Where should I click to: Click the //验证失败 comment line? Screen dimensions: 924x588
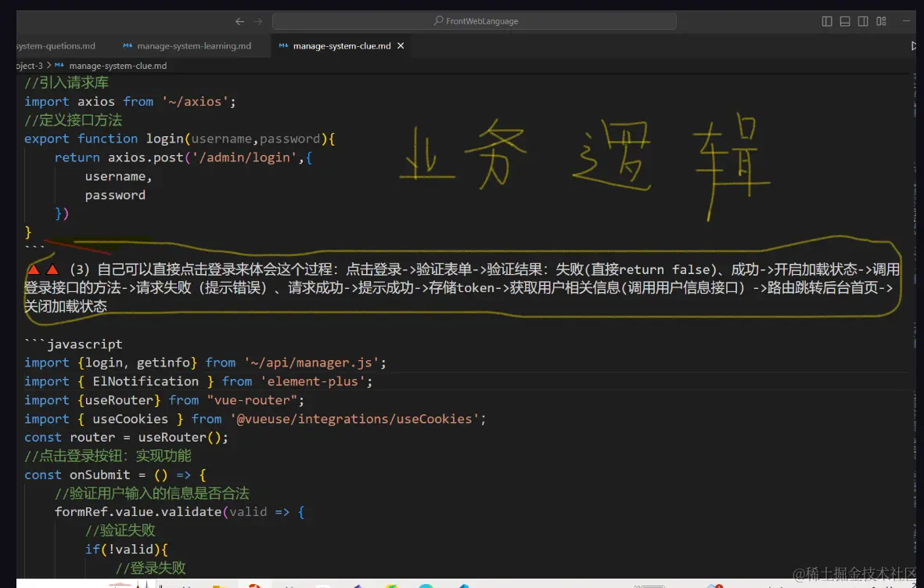point(120,531)
